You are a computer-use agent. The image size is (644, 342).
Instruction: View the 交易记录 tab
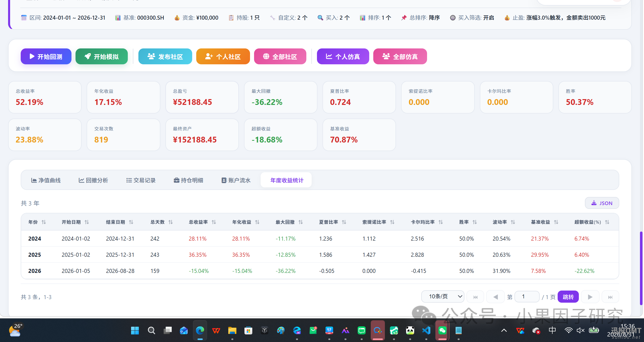(141, 180)
